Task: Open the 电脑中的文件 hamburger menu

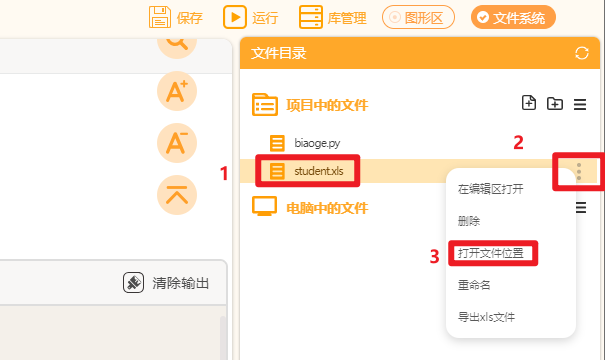Action: (x=581, y=208)
